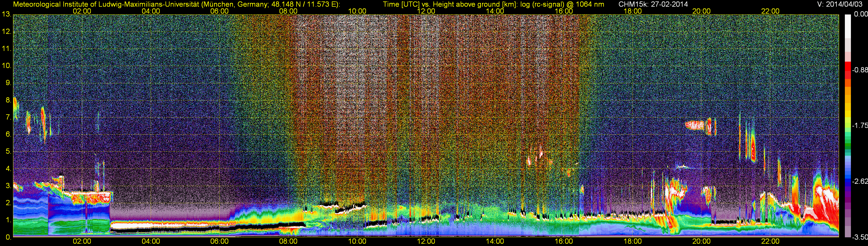
Task: Click the 16:00 label on the bottom time axis
Action: [564, 241]
